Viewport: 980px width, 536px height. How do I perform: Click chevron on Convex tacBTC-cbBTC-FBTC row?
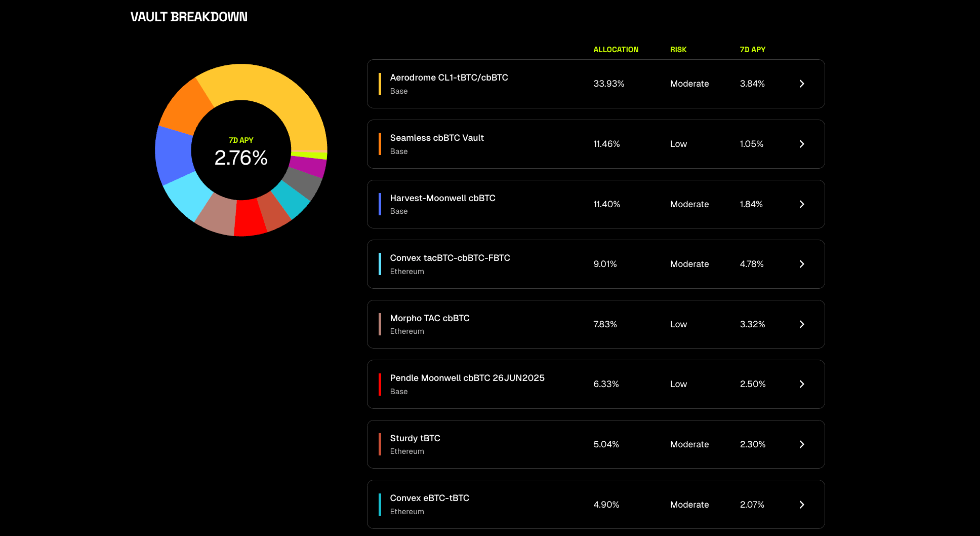point(801,264)
